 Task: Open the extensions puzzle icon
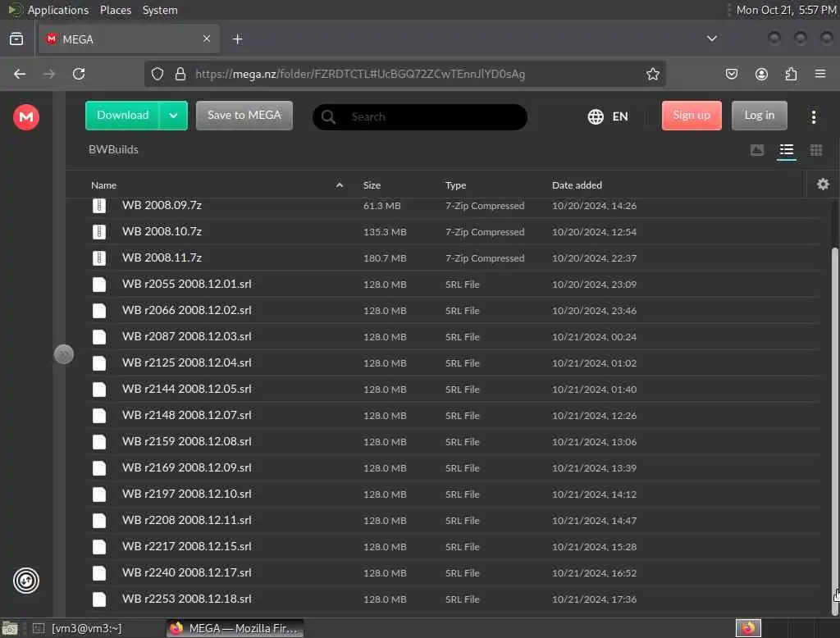point(792,74)
